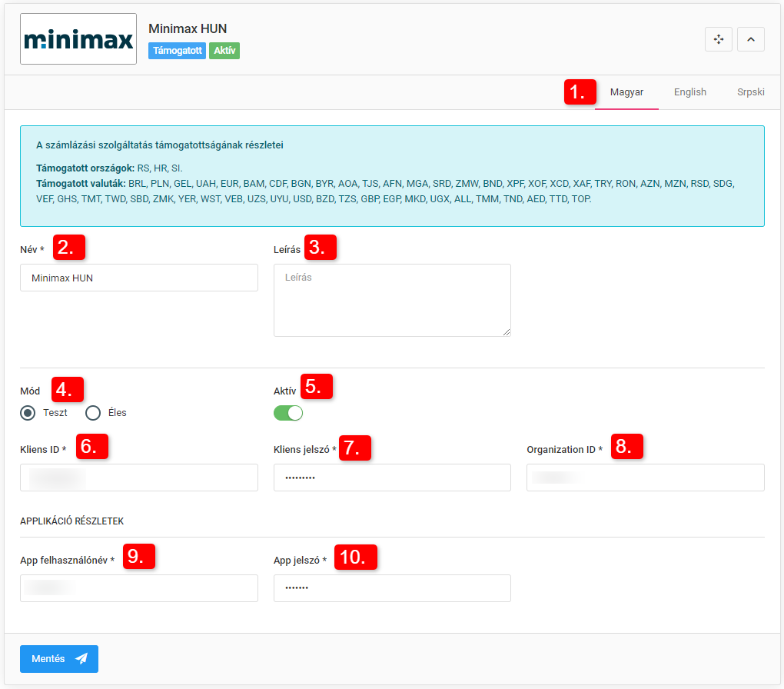Click the App felhasználónév field
The width and height of the screenshot is (784, 689).
138,588
